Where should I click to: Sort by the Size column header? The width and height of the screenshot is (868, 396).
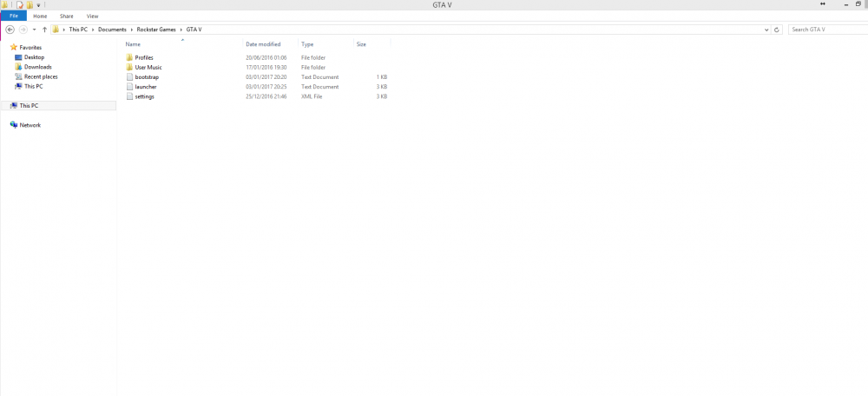(361, 44)
